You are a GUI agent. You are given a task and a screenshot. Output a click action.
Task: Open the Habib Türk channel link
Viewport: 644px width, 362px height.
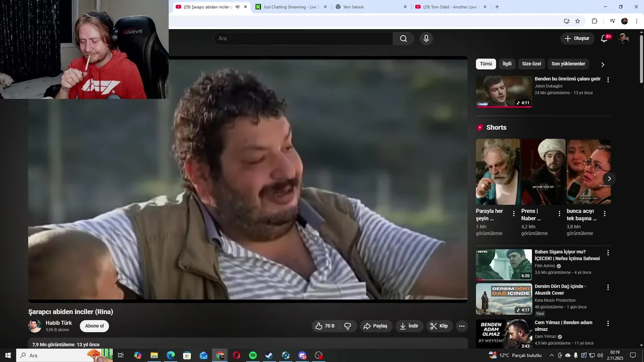(59, 323)
